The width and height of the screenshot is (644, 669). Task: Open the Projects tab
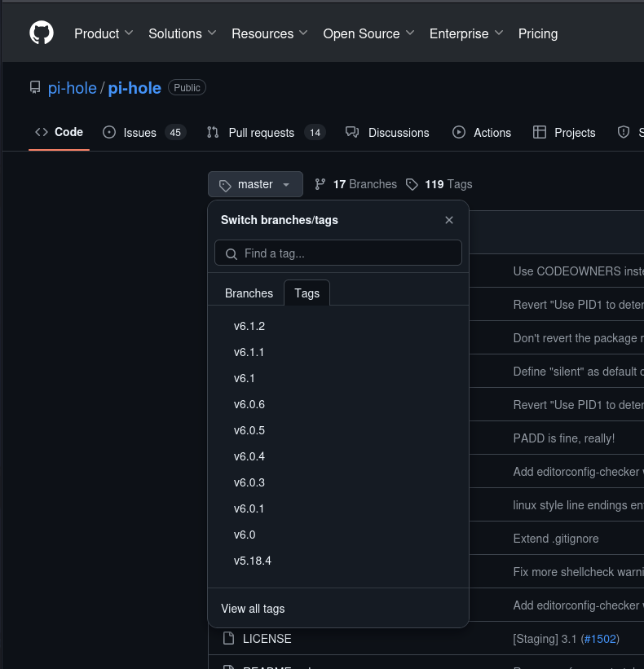point(564,132)
